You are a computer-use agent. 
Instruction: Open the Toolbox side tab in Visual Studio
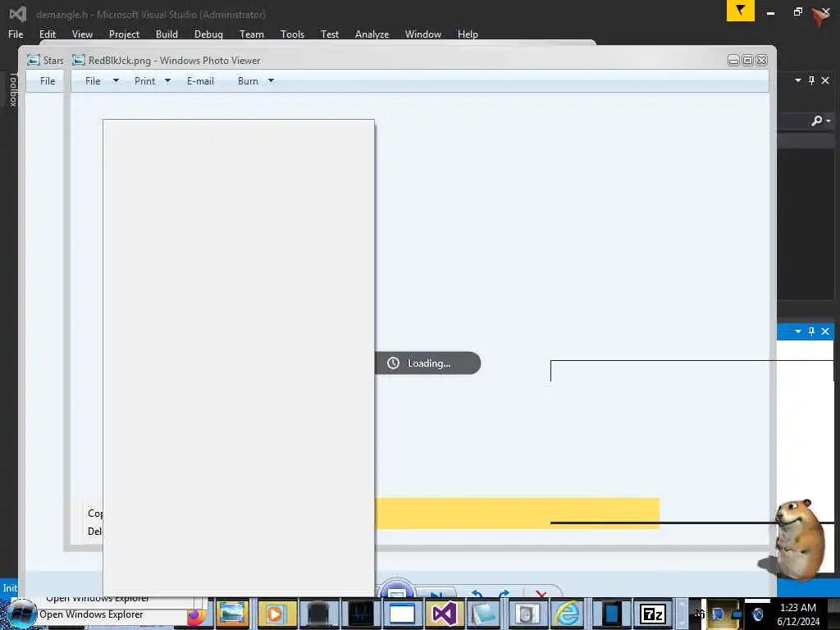(13, 89)
